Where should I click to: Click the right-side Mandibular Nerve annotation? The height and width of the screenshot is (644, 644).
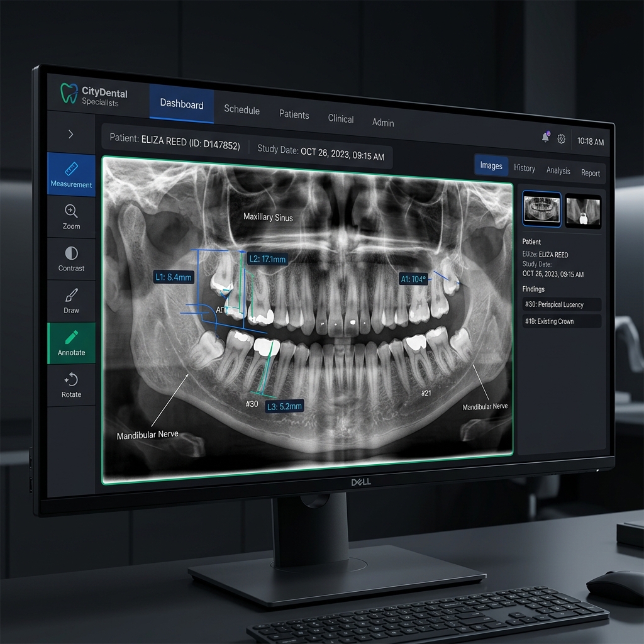(x=485, y=407)
